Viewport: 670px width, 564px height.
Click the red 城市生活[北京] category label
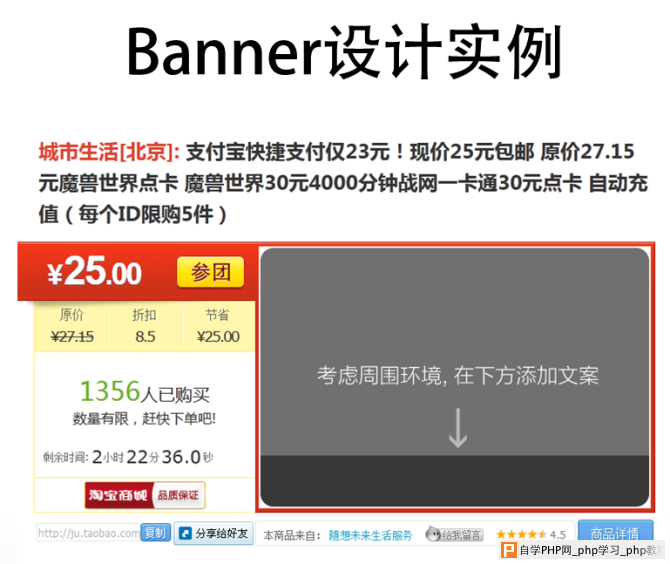[x=109, y=152]
